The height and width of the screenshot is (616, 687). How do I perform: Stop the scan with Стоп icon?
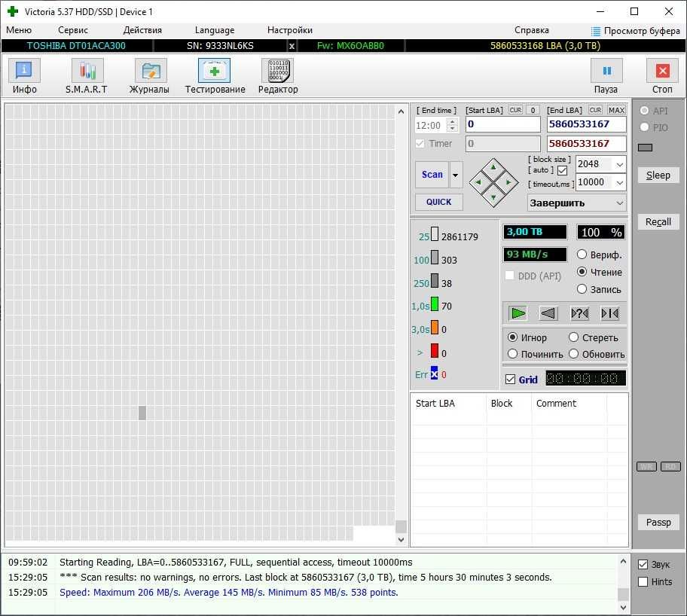tap(662, 71)
